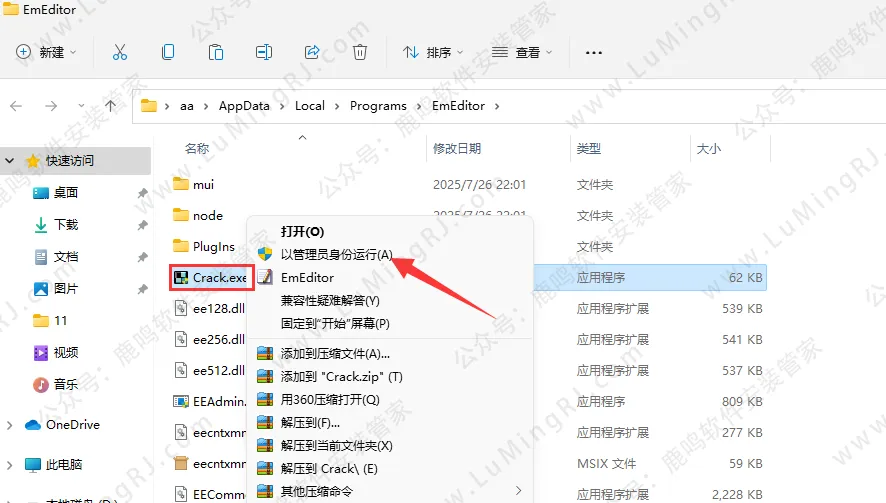
Task: Open recent locations chevron dropdown
Action: click(81, 105)
